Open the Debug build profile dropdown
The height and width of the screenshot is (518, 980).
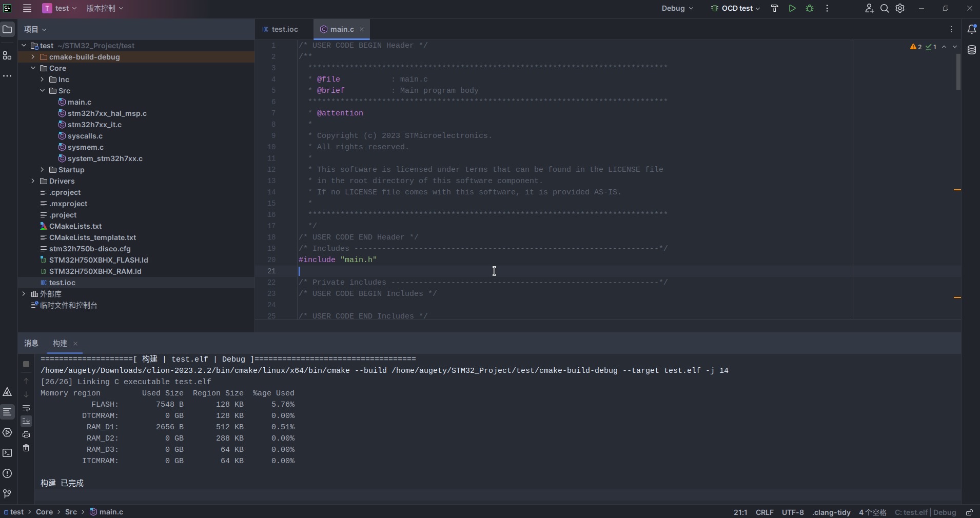[x=677, y=8]
